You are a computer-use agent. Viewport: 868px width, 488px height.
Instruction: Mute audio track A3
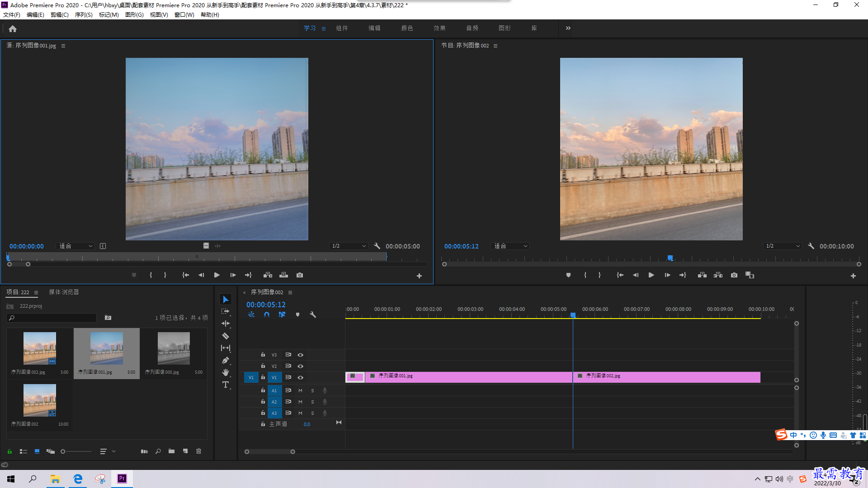coord(300,413)
